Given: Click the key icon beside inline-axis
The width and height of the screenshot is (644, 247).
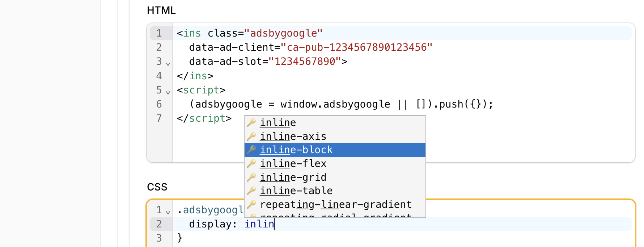Looking at the screenshot, I should click(x=251, y=137).
